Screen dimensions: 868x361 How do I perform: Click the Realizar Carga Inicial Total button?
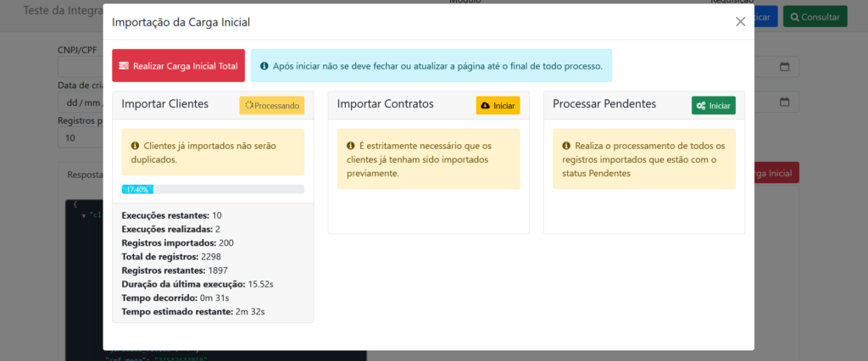178,66
